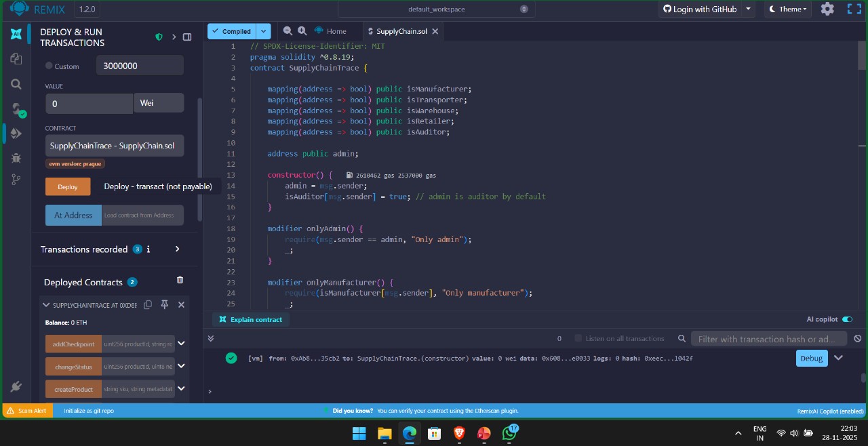
Task: Expand changeStatus function parameters
Action: [181, 366]
